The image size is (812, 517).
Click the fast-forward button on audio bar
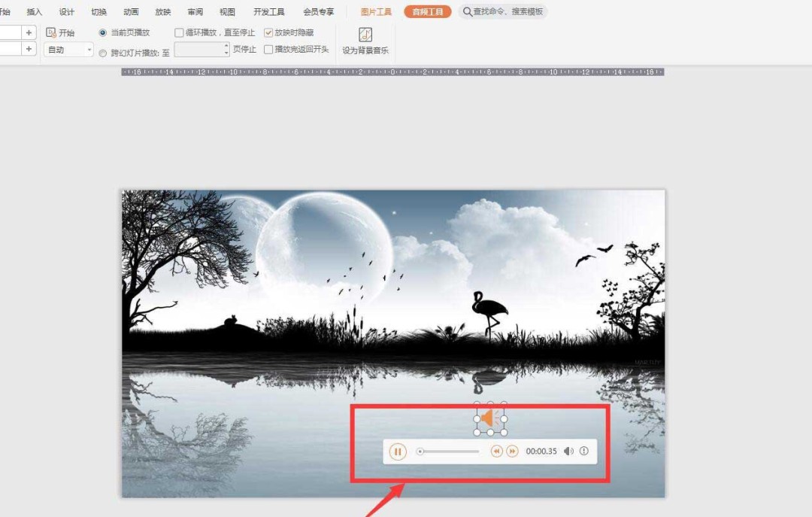tap(512, 451)
